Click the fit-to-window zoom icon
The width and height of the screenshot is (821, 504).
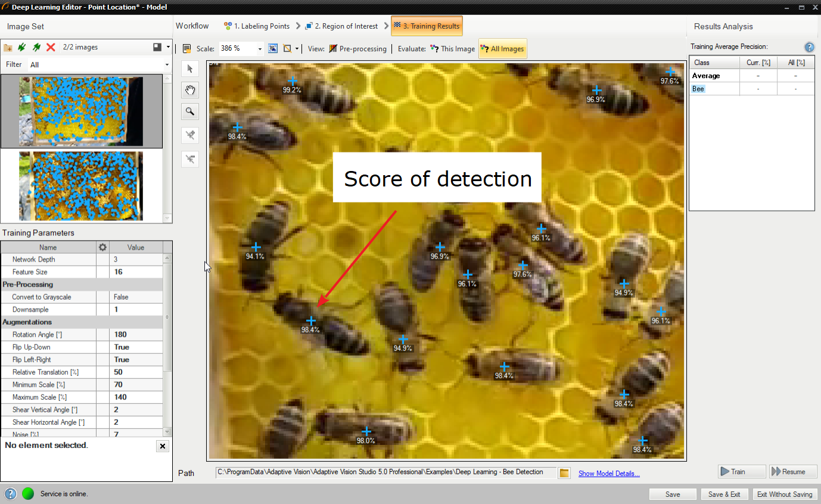[x=273, y=48]
